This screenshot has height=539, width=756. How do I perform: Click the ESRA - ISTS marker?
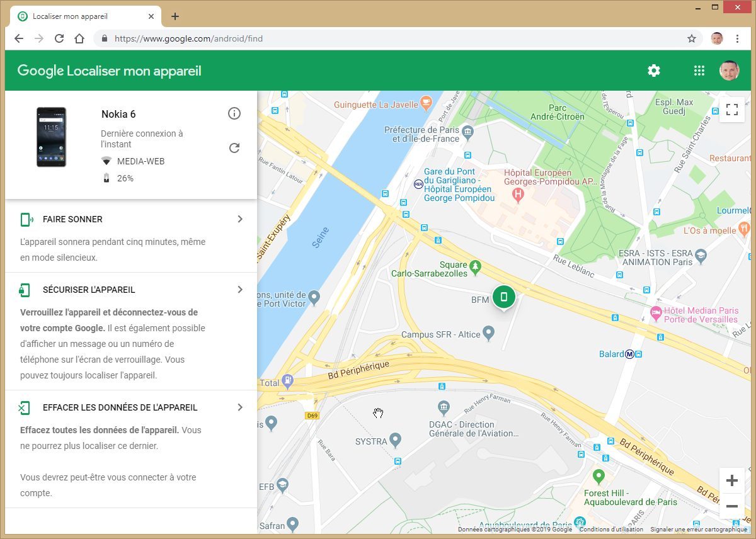coord(701,256)
